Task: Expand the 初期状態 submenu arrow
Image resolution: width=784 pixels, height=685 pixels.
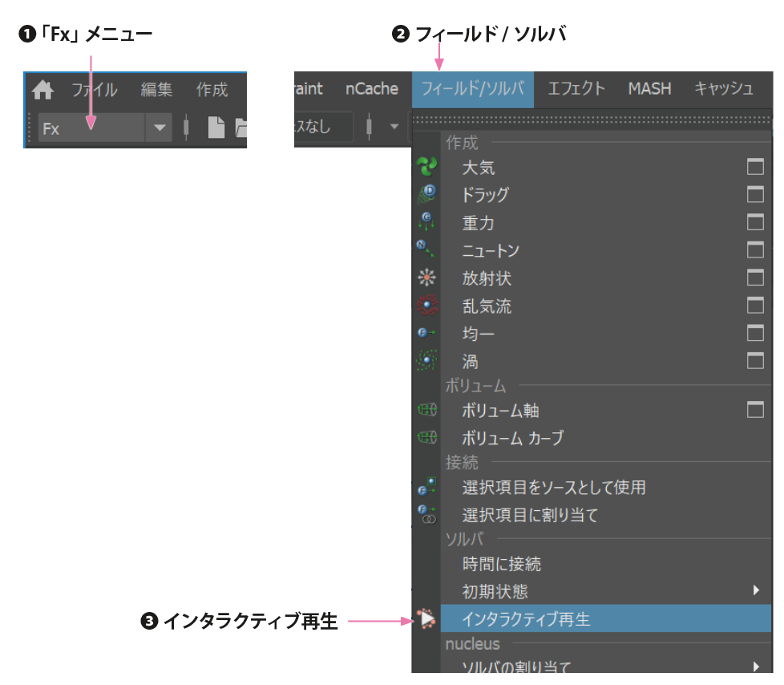Action: (755, 590)
